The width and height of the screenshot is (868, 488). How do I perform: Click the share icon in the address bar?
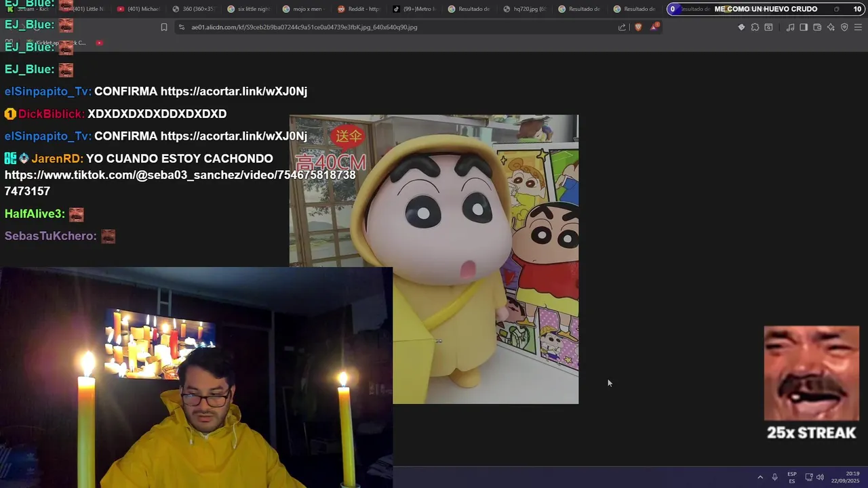pyautogui.click(x=622, y=27)
